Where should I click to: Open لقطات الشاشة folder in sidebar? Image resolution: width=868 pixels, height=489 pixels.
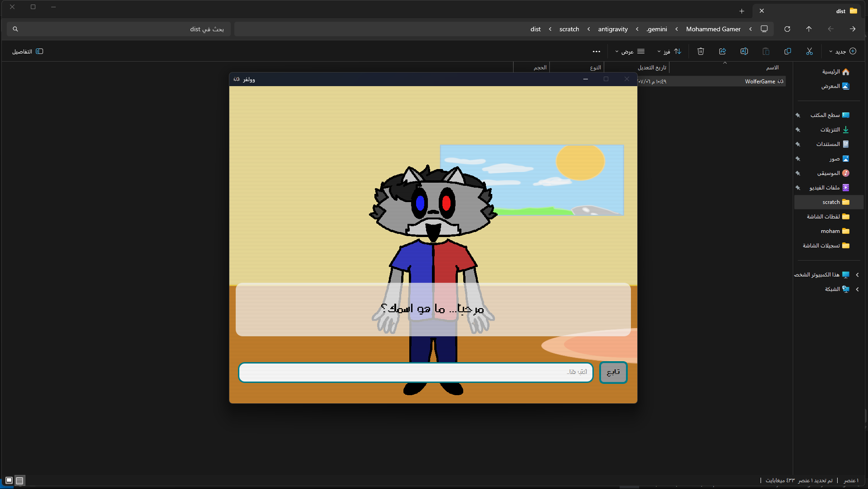[828, 217]
